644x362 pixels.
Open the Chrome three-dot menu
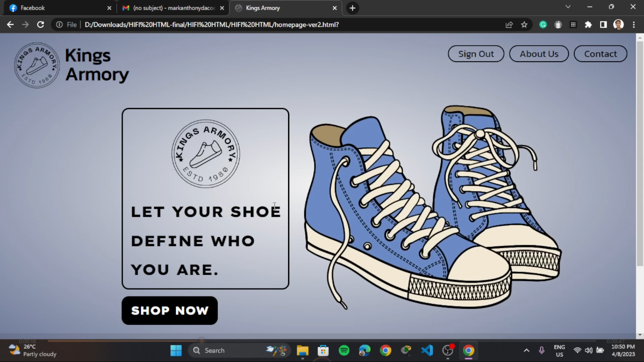(x=634, y=25)
